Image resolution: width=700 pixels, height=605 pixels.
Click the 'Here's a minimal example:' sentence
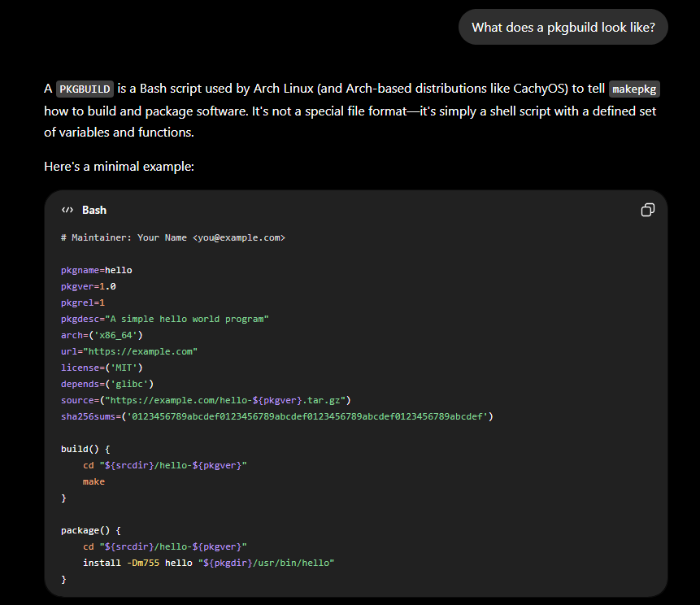(119, 167)
